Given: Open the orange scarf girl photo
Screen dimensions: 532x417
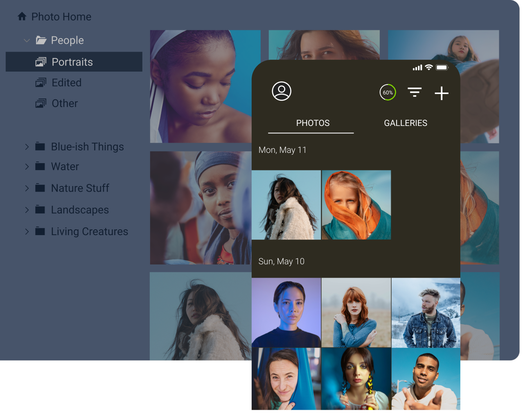Looking at the screenshot, I should (x=356, y=204).
